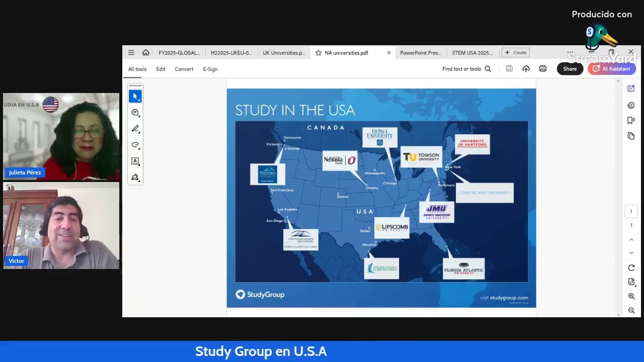Click the Share button
The image size is (644, 362).
click(x=570, y=69)
